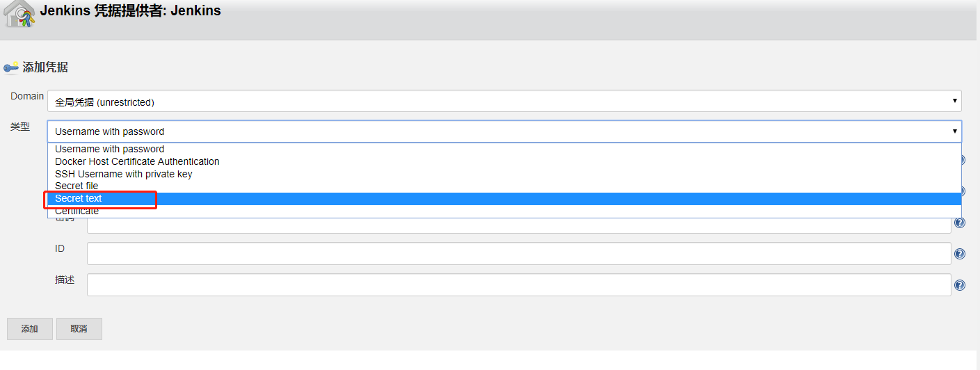
Task: Collapse the 类型 credential type dropdown
Action: tap(504, 131)
